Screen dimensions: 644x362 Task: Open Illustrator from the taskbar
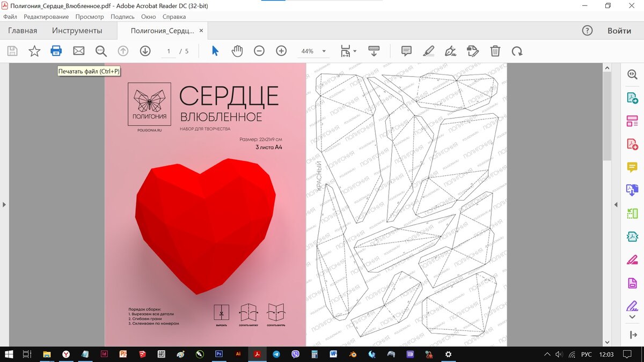(238, 354)
